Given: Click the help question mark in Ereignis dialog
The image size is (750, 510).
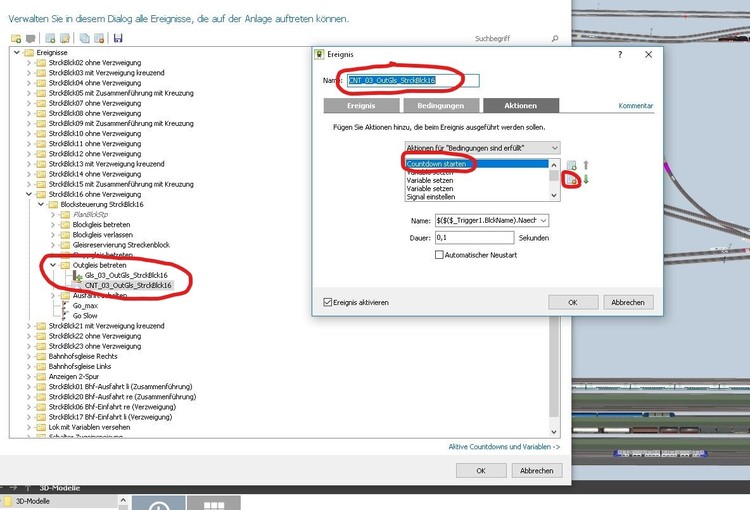Looking at the screenshot, I should pos(620,55).
